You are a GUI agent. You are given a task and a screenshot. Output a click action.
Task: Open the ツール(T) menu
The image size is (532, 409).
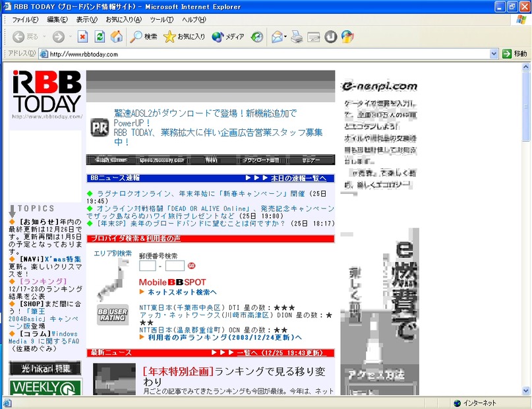(x=162, y=20)
